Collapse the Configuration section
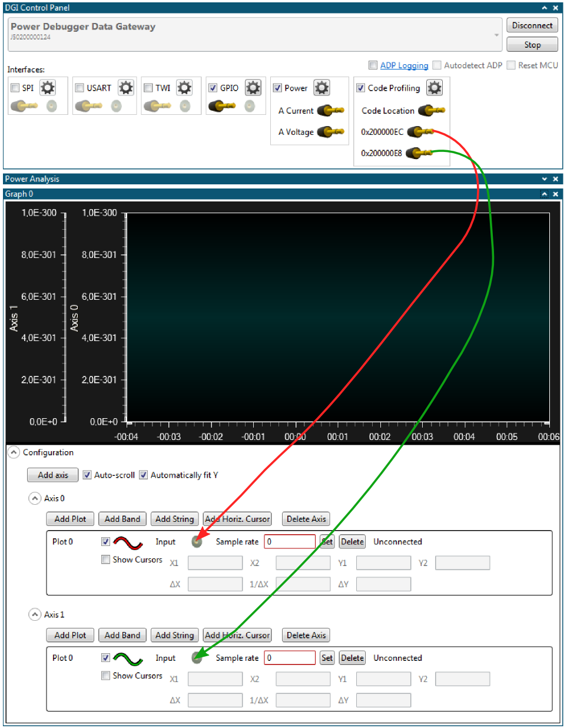The image size is (567, 728). pos(14,452)
